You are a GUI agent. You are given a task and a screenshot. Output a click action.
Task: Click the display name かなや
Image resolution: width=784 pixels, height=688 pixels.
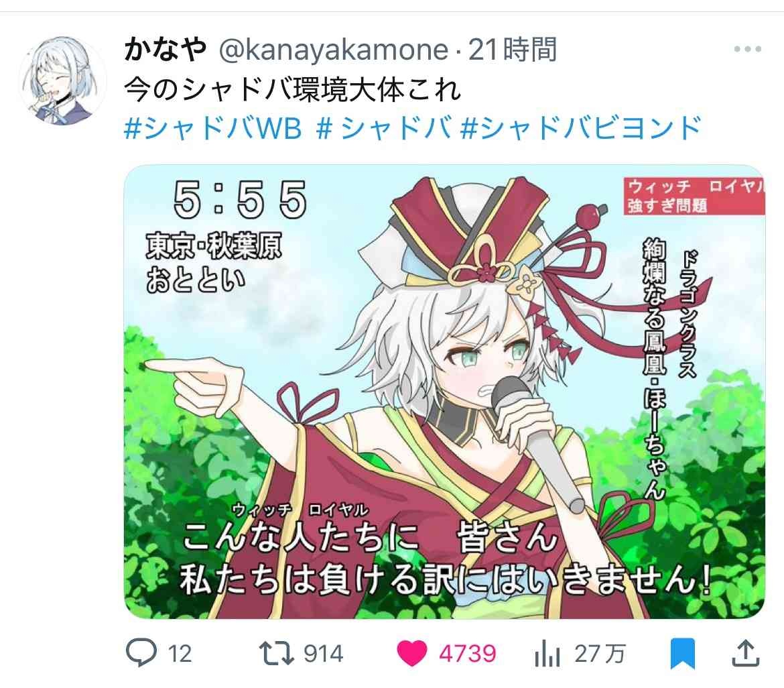tap(165, 49)
